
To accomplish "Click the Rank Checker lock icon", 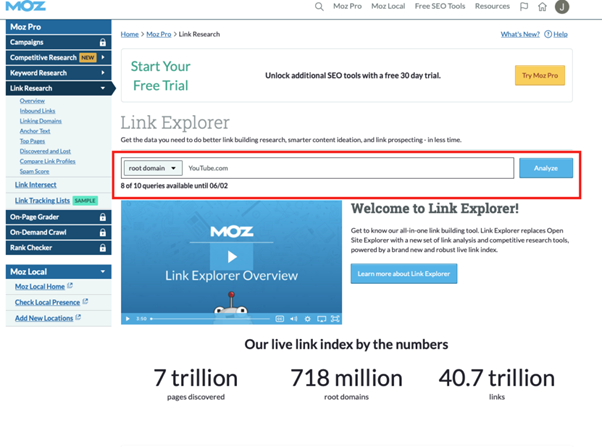I will coord(103,248).
